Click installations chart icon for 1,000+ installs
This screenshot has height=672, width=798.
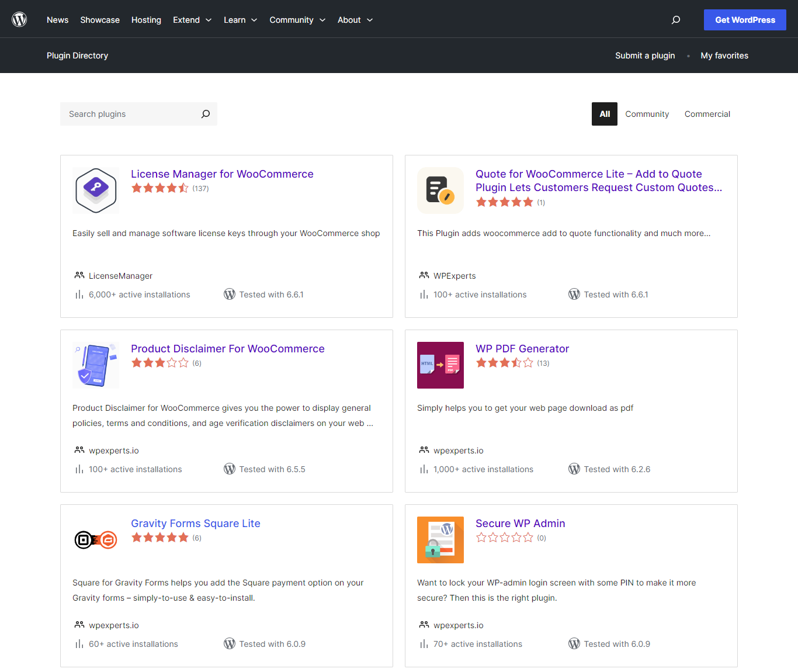pyautogui.click(x=424, y=469)
